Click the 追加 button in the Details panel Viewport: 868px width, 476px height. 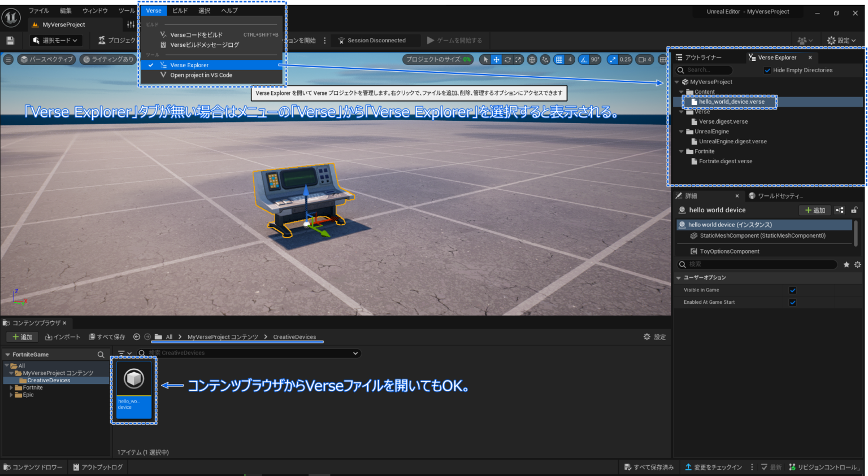click(814, 209)
